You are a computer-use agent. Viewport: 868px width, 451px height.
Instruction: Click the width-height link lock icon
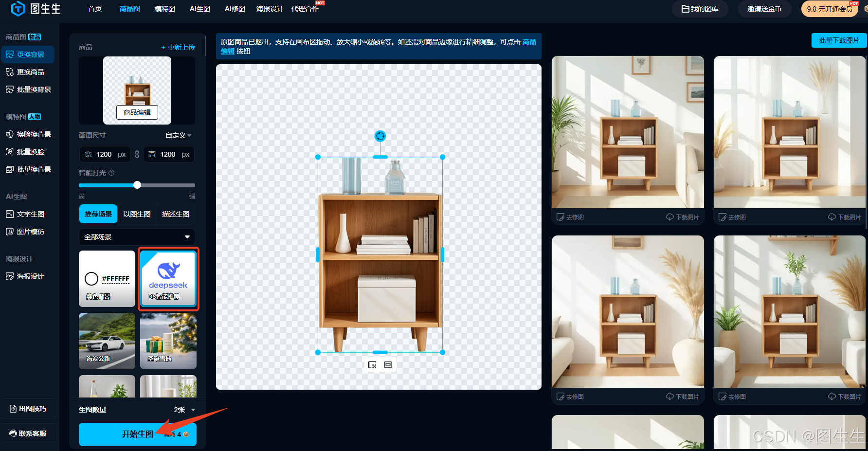(x=137, y=154)
